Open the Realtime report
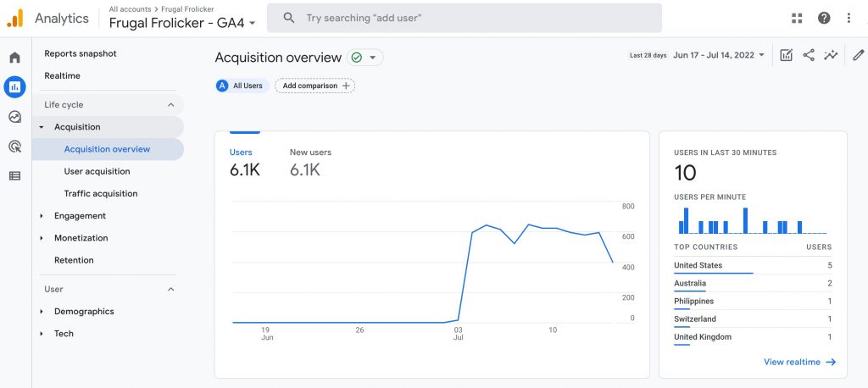This screenshot has height=388, width=868. [x=62, y=76]
